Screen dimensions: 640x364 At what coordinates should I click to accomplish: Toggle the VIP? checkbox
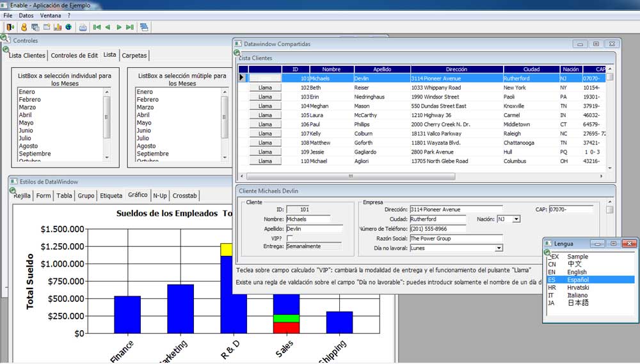click(x=289, y=238)
